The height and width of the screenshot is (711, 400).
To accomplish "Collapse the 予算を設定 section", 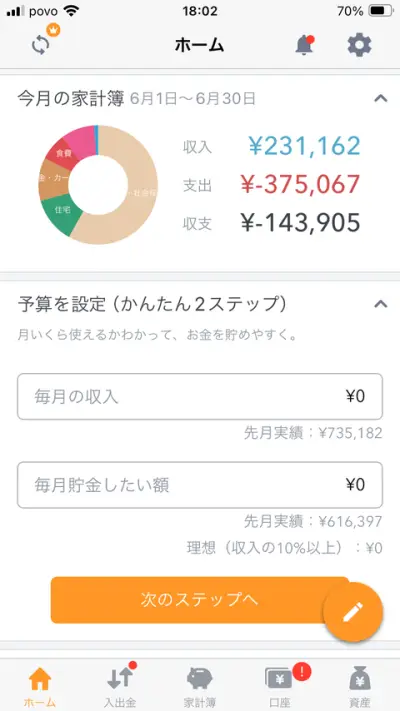I will pyautogui.click(x=380, y=304).
